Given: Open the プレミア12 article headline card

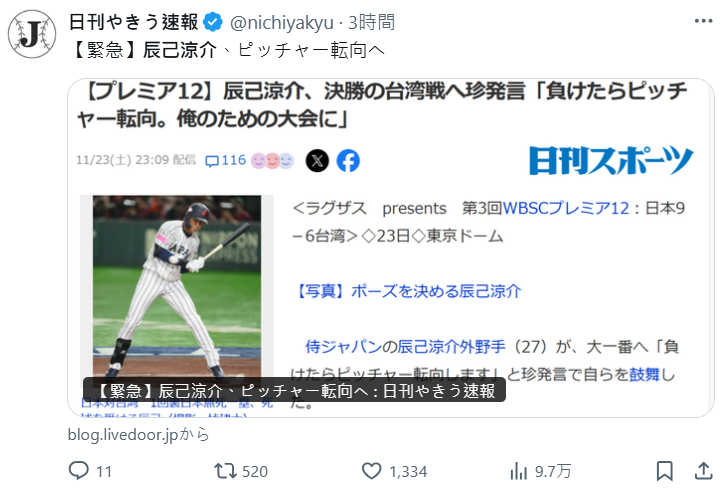Looking at the screenshot, I should pos(391,248).
